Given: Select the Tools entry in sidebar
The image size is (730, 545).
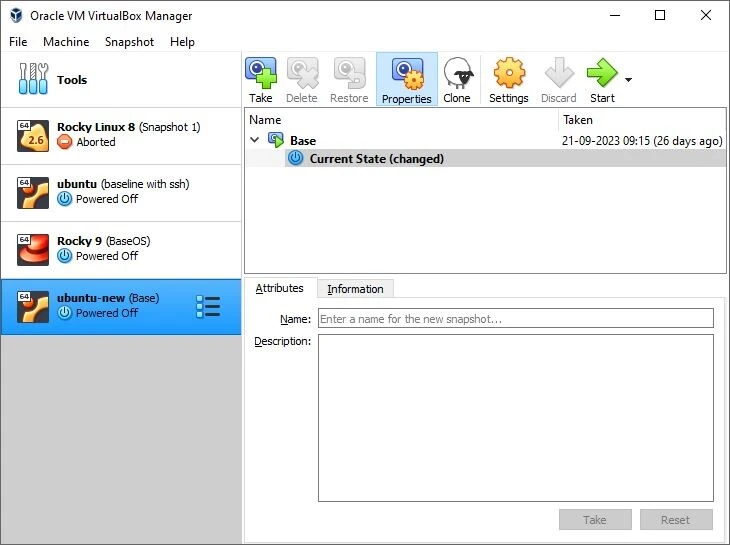Looking at the screenshot, I should (x=72, y=80).
